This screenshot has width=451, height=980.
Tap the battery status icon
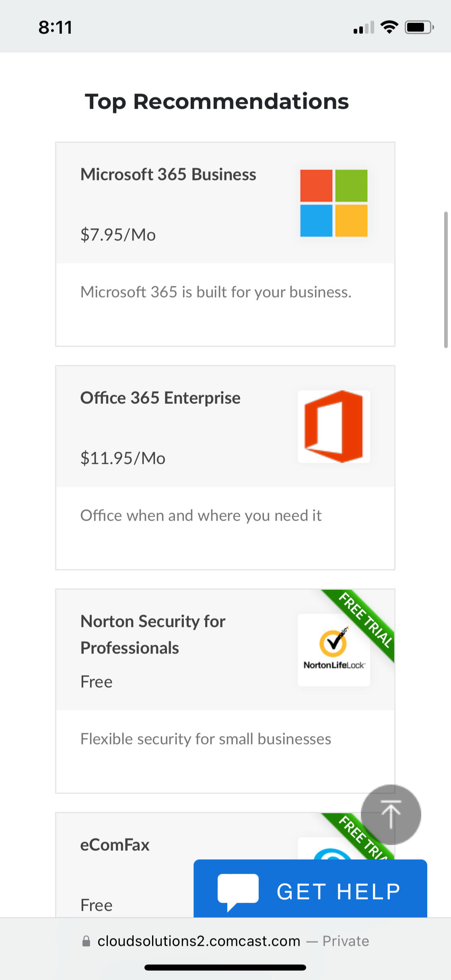tap(419, 27)
